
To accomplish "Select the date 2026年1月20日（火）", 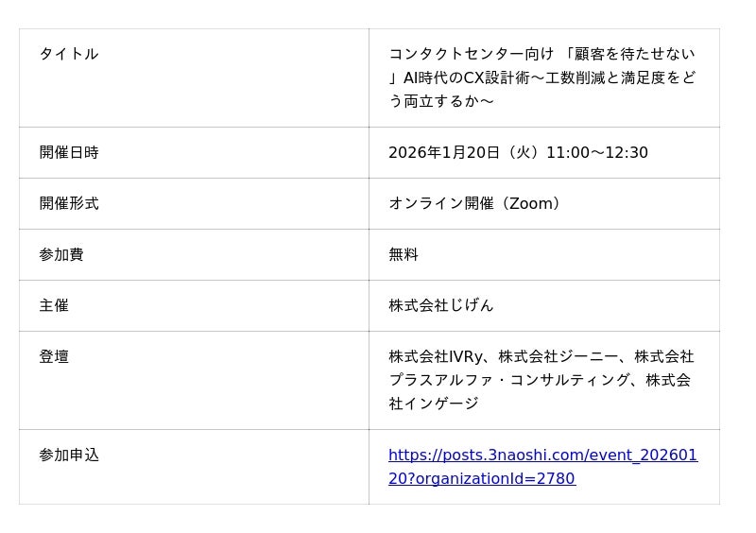I will pyautogui.click(x=463, y=153).
